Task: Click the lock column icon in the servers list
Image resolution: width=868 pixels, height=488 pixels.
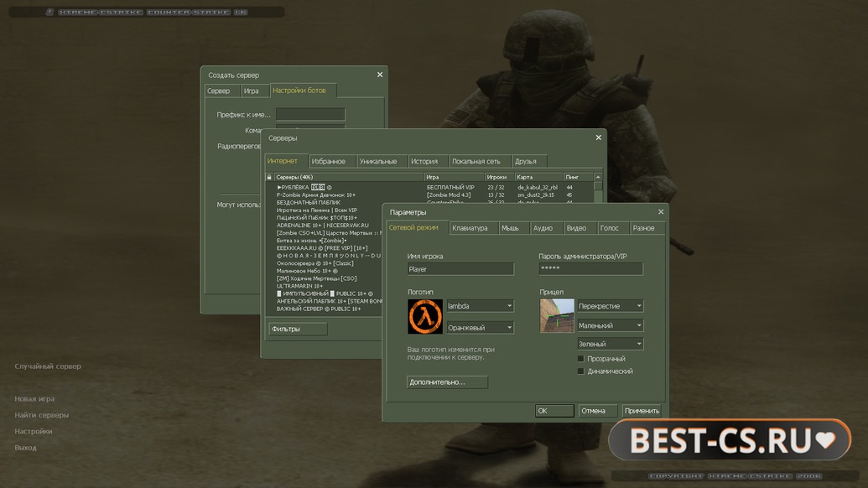Action: (269, 177)
